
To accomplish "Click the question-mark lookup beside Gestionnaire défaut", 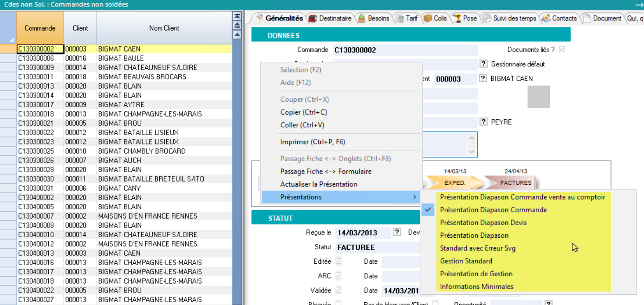I will click(x=483, y=64).
